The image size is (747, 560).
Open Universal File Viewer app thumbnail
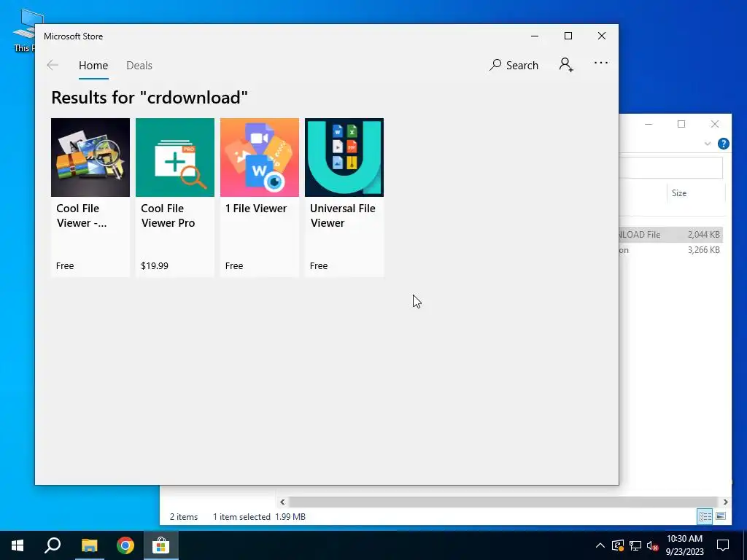[x=344, y=157]
